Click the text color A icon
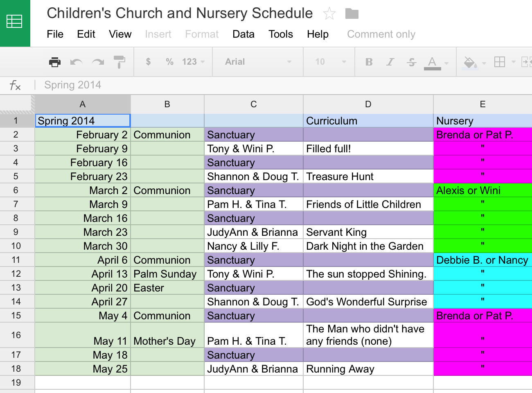The height and width of the screenshot is (393, 532). coord(432,63)
